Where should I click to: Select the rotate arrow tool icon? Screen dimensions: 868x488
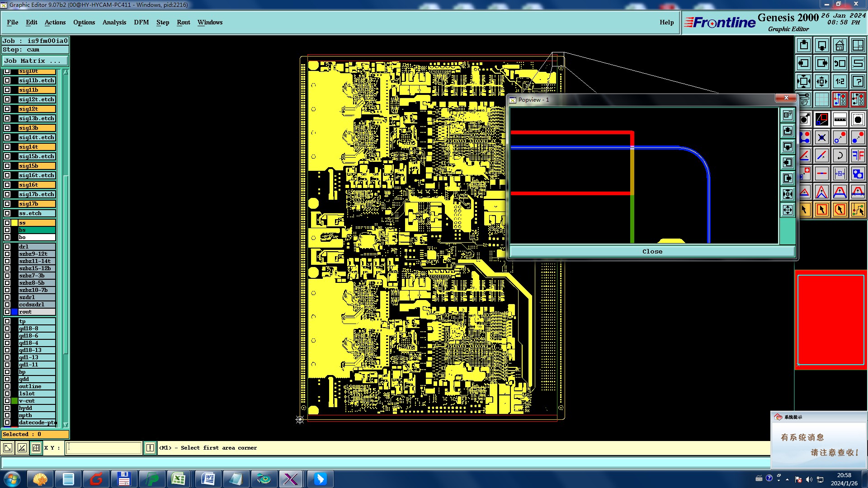(x=840, y=155)
